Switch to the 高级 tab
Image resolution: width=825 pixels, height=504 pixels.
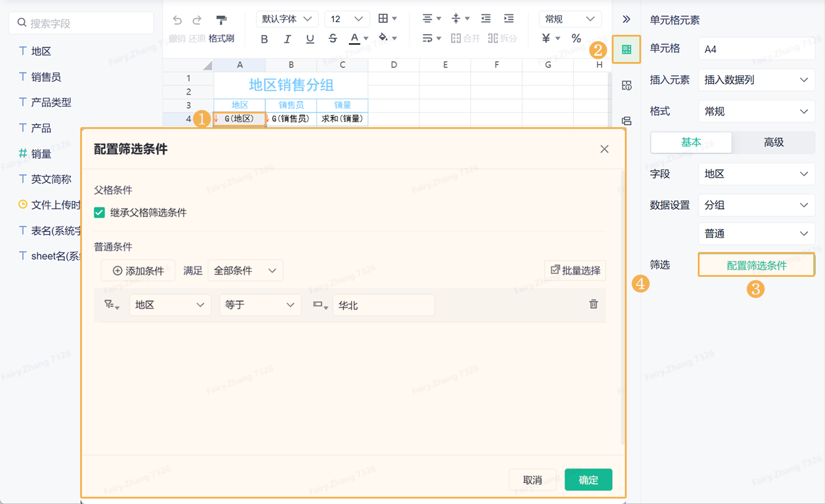click(773, 143)
